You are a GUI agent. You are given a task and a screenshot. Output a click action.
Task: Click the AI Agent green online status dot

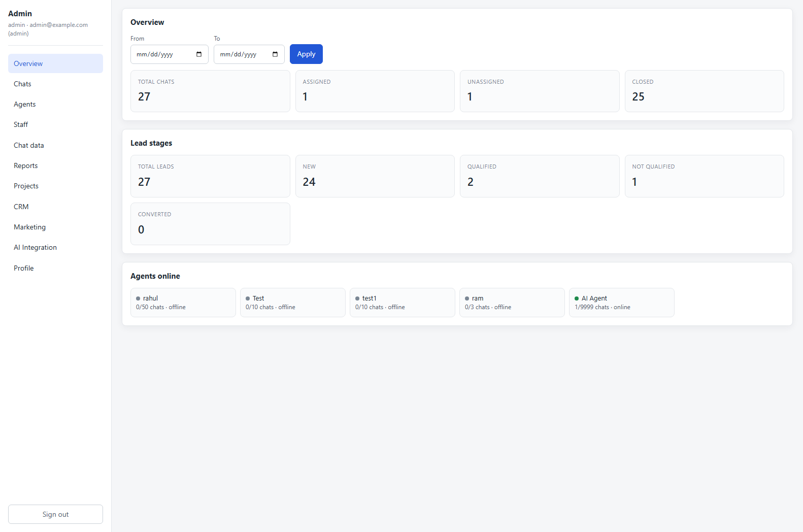(x=577, y=298)
